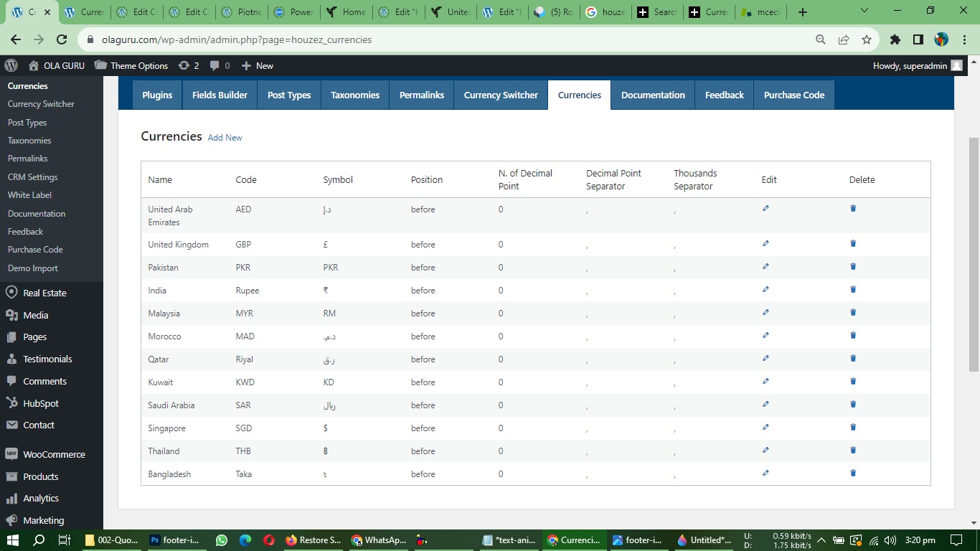Image resolution: width=980 pixels, height=551 pixels.
Task: Open the Purchase Code tab
Action: [x=794, y=95]
